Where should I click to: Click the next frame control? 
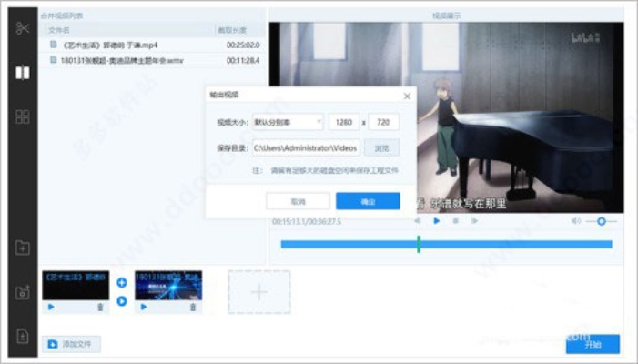coord(474,221)
